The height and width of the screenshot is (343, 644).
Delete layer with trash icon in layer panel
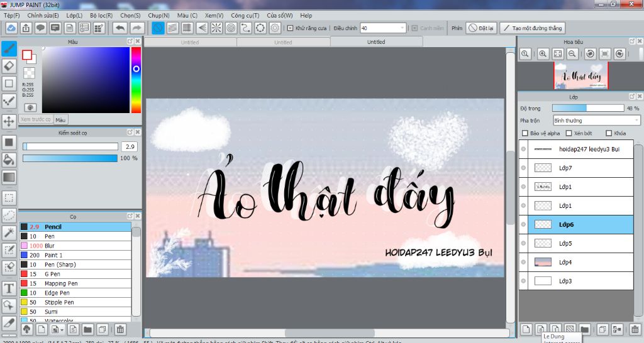[x=635, y=329]
